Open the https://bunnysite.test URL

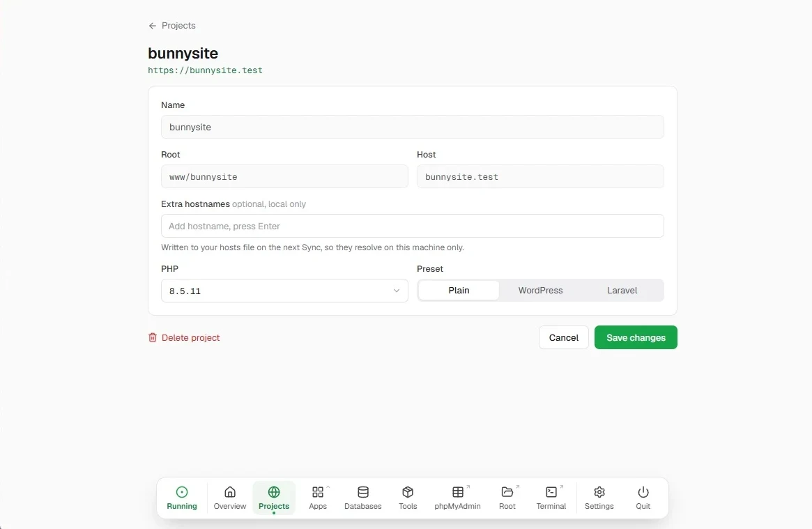click(205, 70)
